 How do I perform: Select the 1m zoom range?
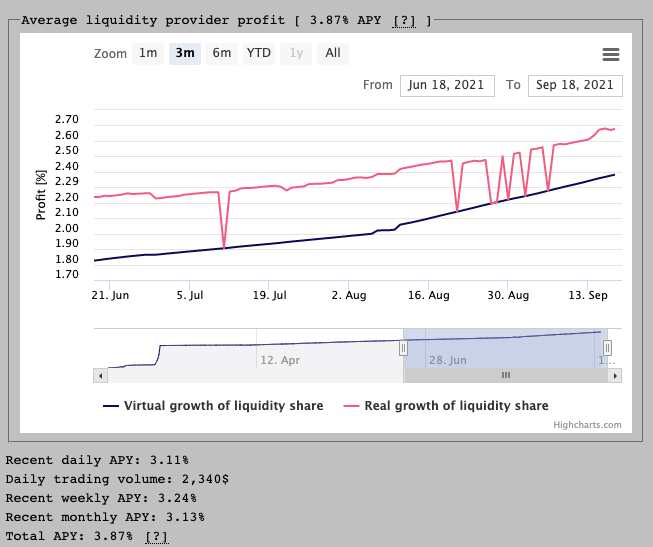pyautogui.click(x=148, y=54)
